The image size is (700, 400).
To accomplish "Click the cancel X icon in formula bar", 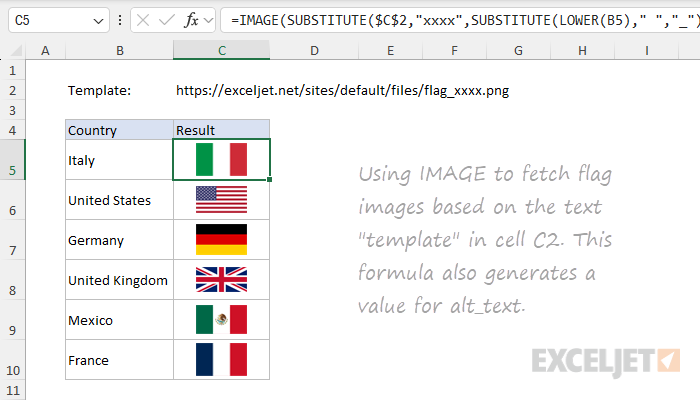I will 143,20.
